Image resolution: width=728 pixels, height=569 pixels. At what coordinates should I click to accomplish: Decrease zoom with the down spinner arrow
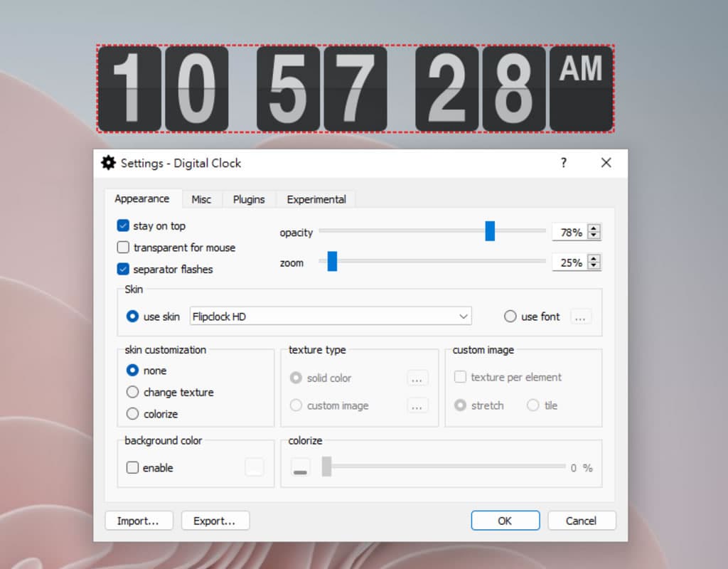(594, 267)
